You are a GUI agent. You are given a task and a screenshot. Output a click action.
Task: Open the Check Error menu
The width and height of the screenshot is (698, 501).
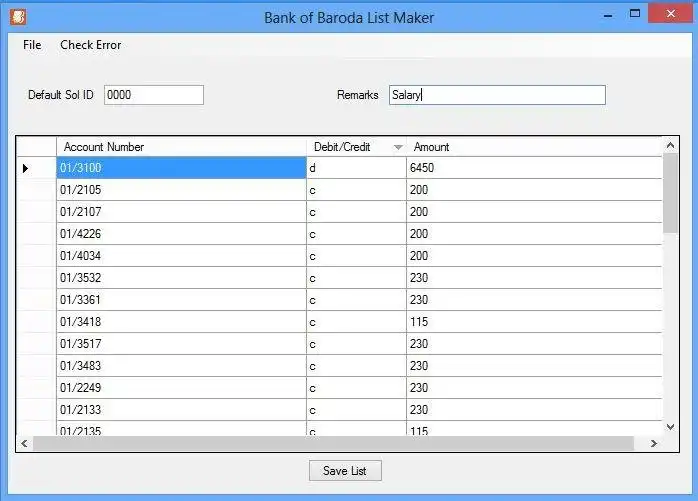point(91,45)
